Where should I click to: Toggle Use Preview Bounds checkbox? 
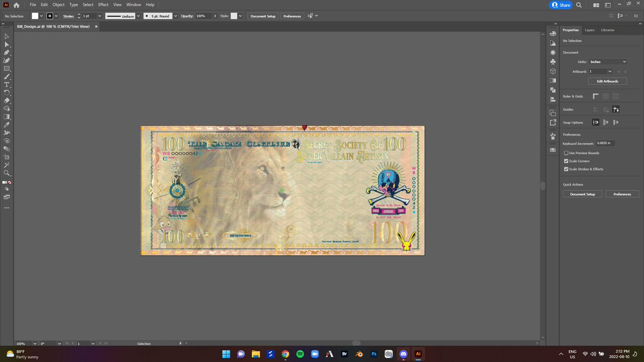(566, 153)
